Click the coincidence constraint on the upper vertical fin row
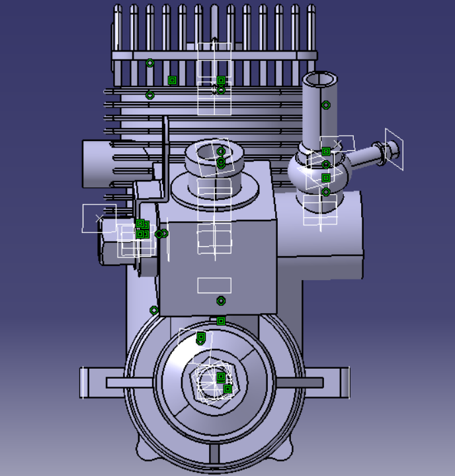Screen dimensions: 455x476 (150, 63)
